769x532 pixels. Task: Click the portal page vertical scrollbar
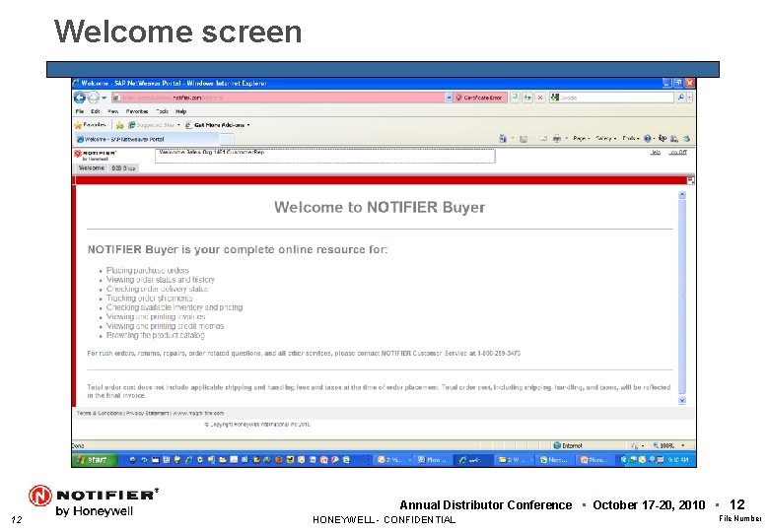(x=681, y=298)
